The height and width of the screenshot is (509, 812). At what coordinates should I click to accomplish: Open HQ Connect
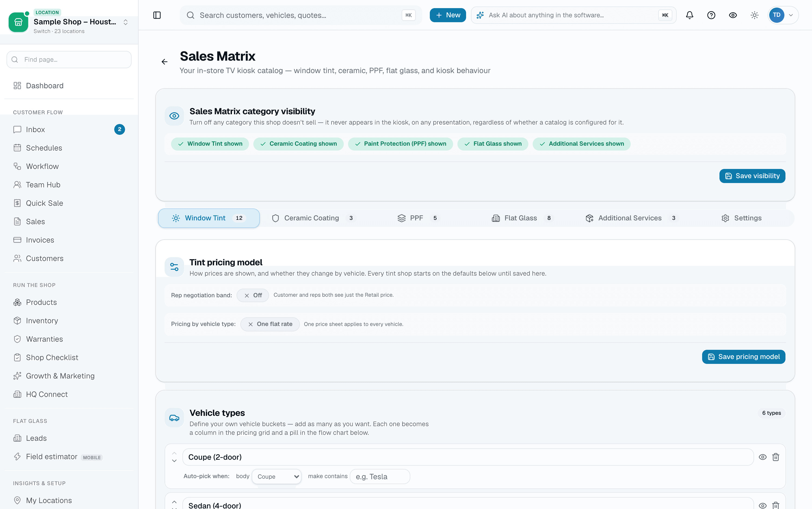click(69, 394)
